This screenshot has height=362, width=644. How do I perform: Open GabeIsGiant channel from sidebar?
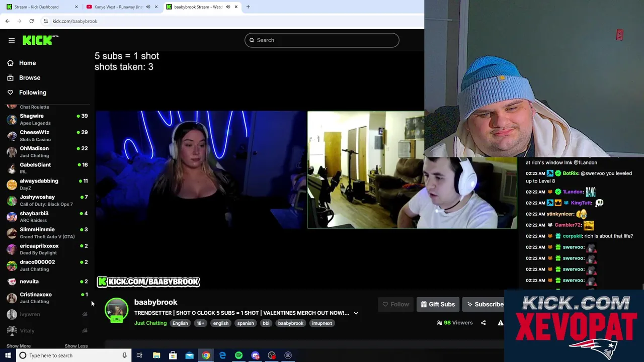point(47,168)
